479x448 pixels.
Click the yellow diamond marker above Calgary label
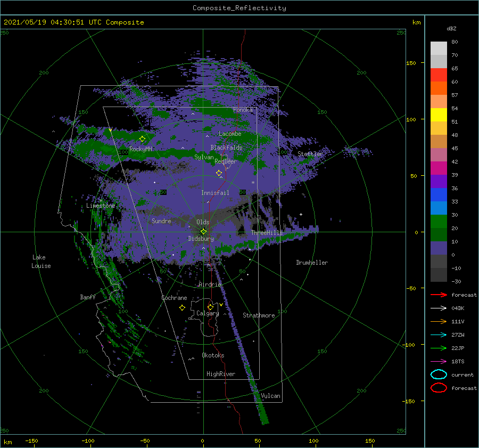[x=210, y=307]
